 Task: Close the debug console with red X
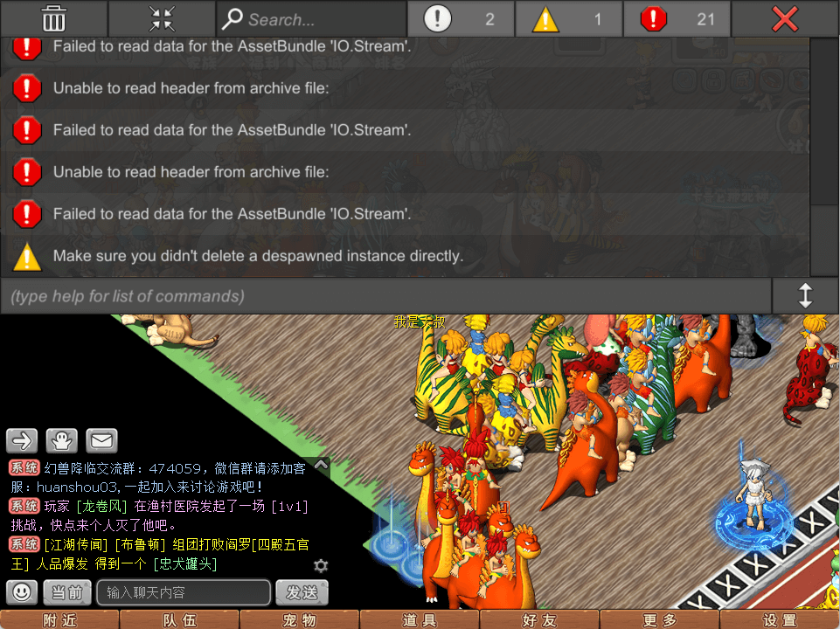coord(785,18)
